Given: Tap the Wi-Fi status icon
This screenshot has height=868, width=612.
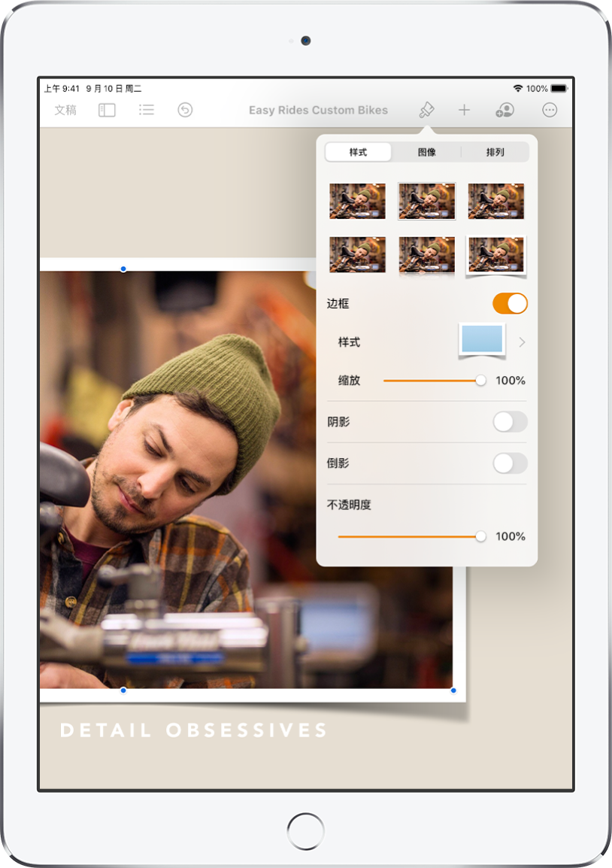Looking at the screenshot, I should tap(518, 89).
